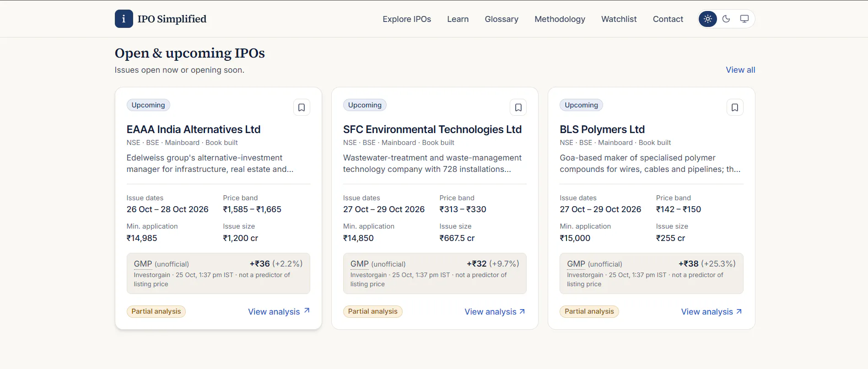Open Explore IPOs menu item

(407, 19)
